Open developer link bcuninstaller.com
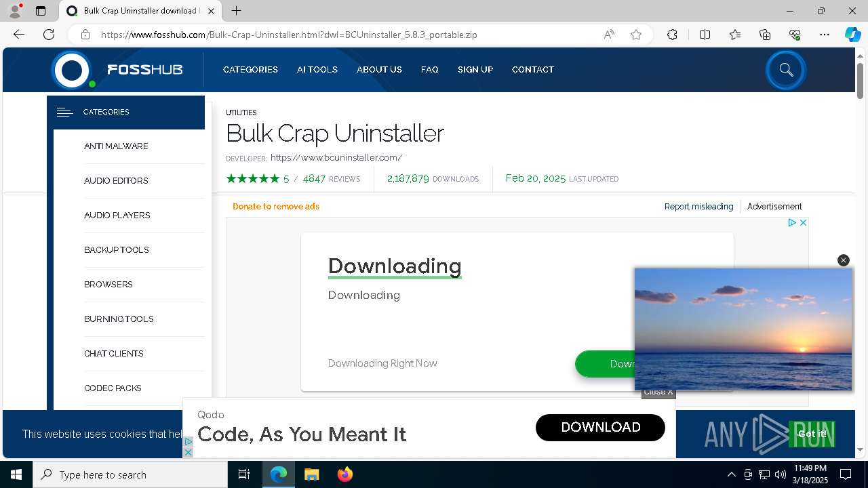 tap(336, 158)
